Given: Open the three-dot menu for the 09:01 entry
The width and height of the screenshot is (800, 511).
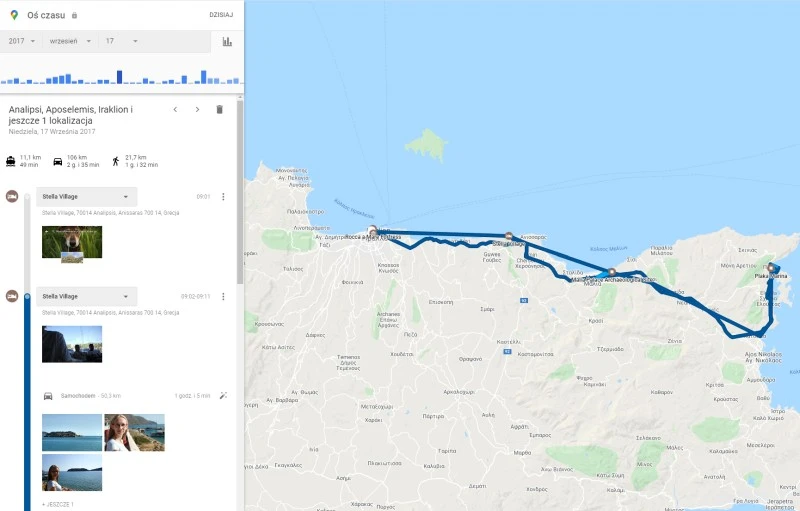Looking at the screenshot, I should tap(223, 197).
